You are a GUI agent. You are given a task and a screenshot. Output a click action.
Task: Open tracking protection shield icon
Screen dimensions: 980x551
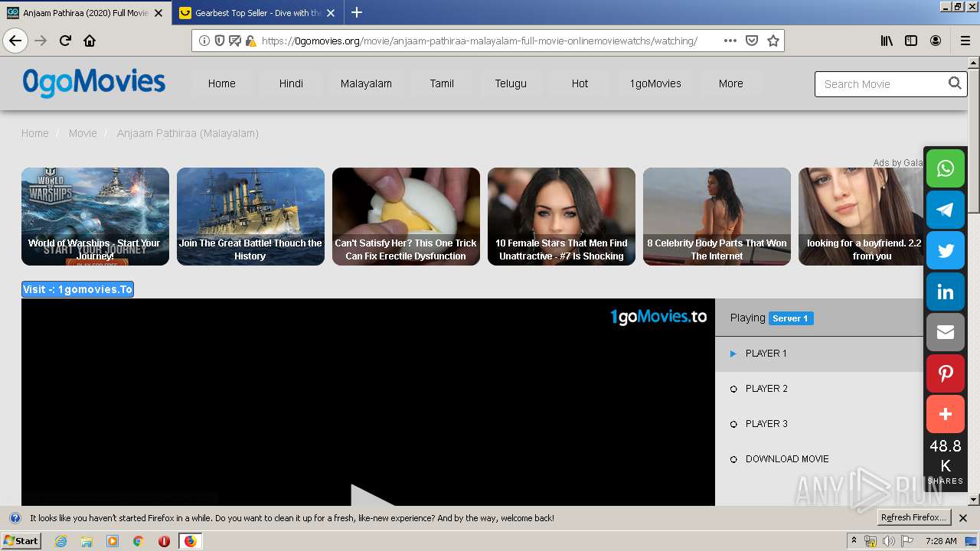pyautogui.click(x=220, y=41)
